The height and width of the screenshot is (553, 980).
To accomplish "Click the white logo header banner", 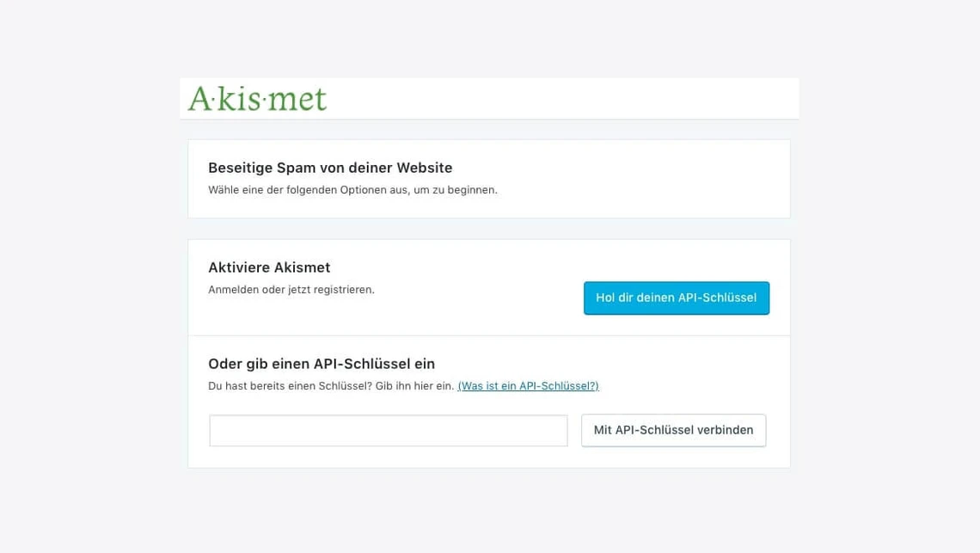I will (x=489, y=98).
